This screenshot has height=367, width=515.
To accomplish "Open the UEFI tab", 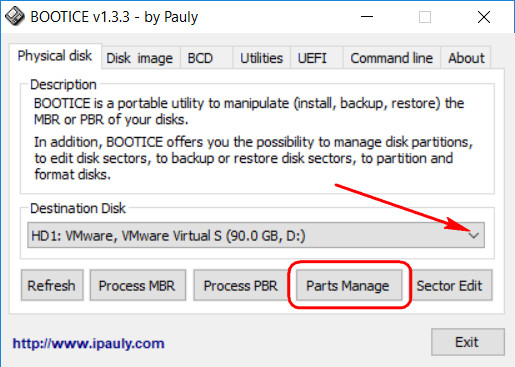I will (312, 58).
